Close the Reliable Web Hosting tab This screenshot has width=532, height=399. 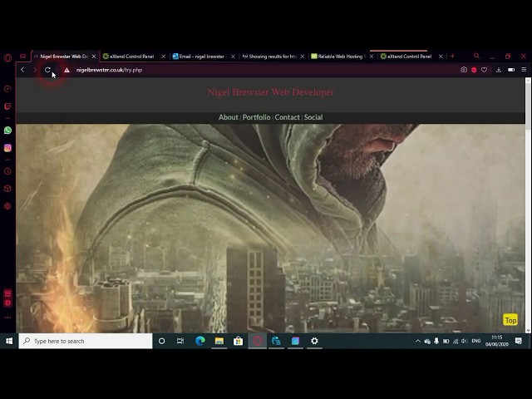tap(372, 57)
